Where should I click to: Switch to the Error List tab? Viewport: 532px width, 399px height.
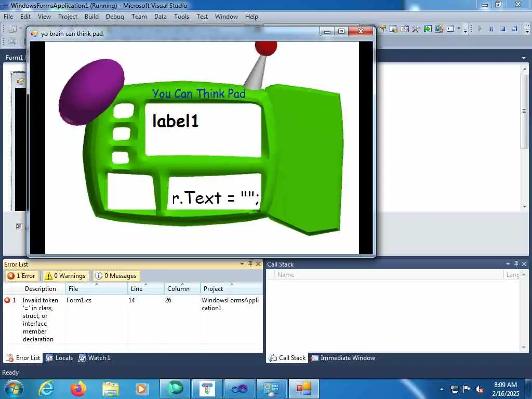23,358
